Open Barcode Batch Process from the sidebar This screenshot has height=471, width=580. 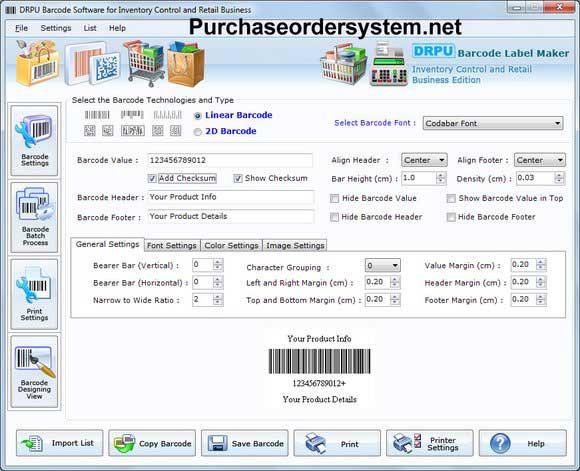[34, 217]
